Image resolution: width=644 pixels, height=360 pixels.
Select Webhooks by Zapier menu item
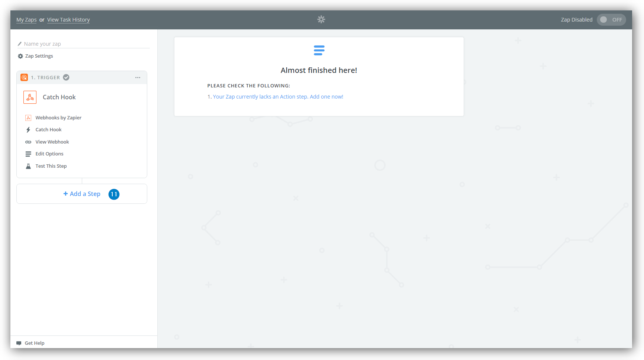click(x=58, y=118)
